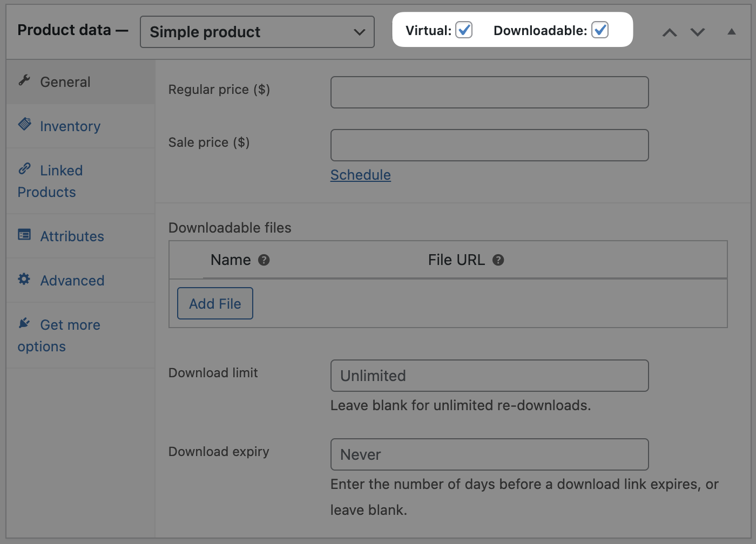756x544 pixels.
Task: Click the Regular price ($) label
Action: pos(219,90)
